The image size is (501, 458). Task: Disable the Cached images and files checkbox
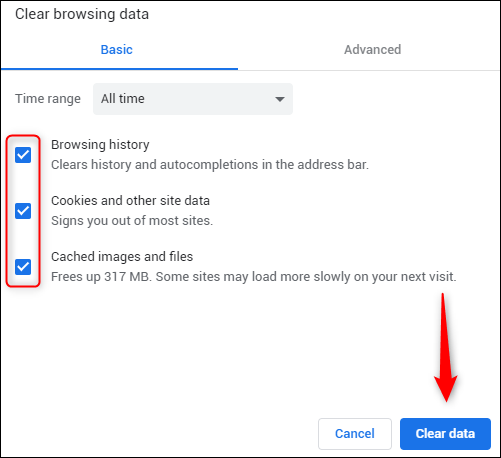[x=23, y=267]
